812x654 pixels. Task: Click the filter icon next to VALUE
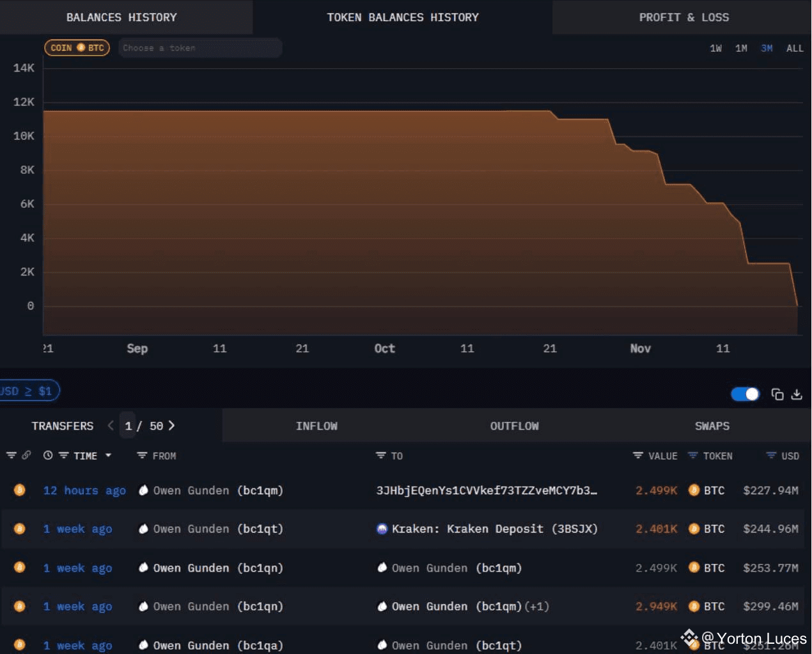[x=637, y=456]
